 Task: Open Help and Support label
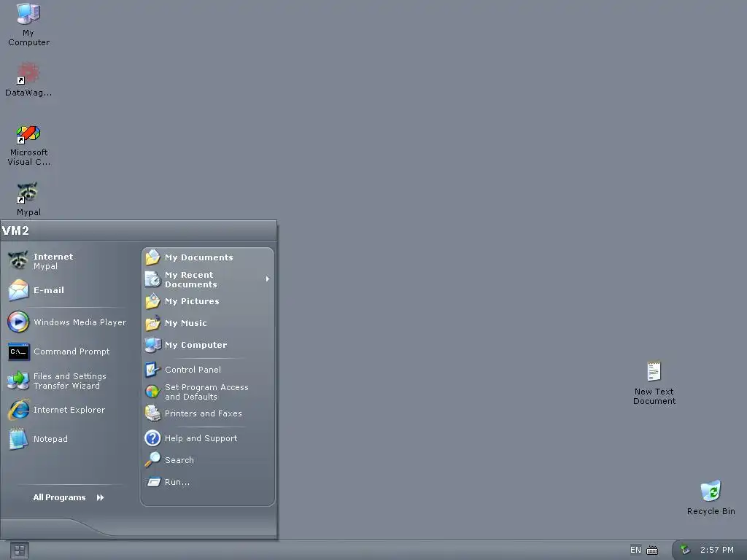tap(201, 438)
